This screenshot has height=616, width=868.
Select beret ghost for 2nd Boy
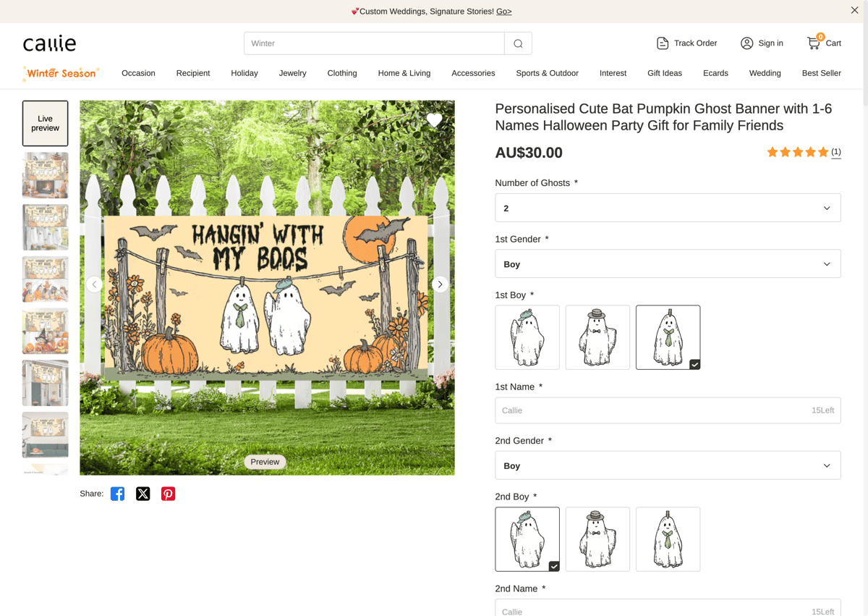coord(527,539)
